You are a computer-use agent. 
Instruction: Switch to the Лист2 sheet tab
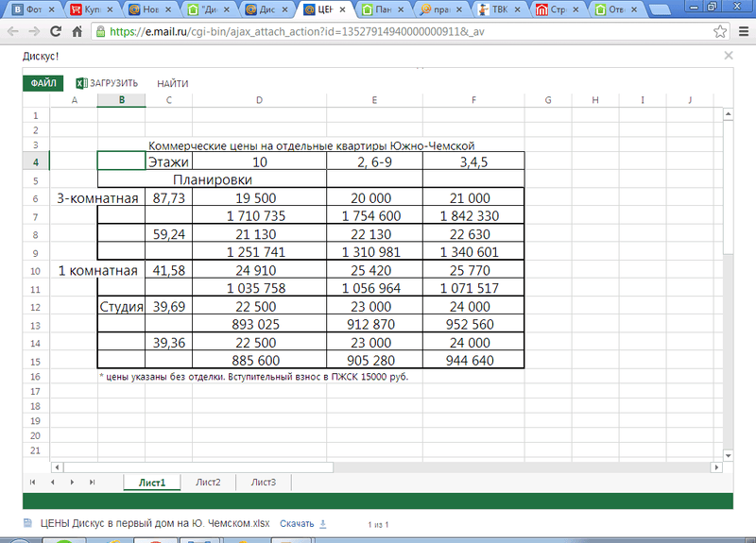208,482
